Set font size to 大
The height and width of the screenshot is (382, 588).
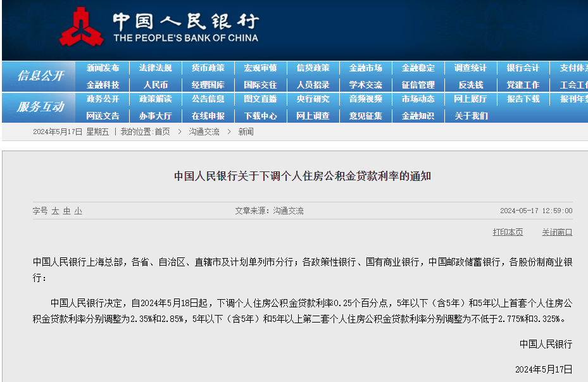[55, 211]
